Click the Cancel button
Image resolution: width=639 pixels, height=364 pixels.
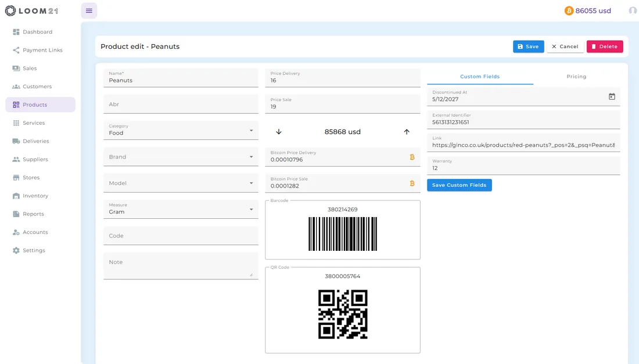[x=565, y=46]
